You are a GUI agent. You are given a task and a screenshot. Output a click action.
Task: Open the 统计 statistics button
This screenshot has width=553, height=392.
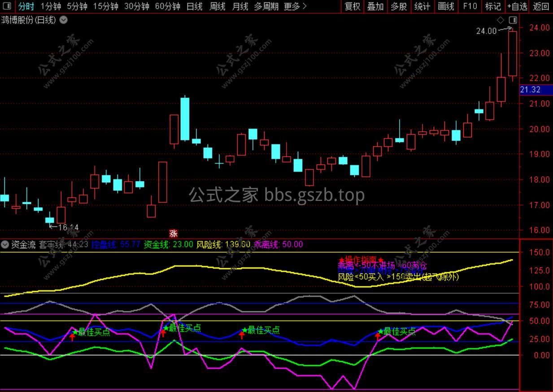tap(422, 6)
